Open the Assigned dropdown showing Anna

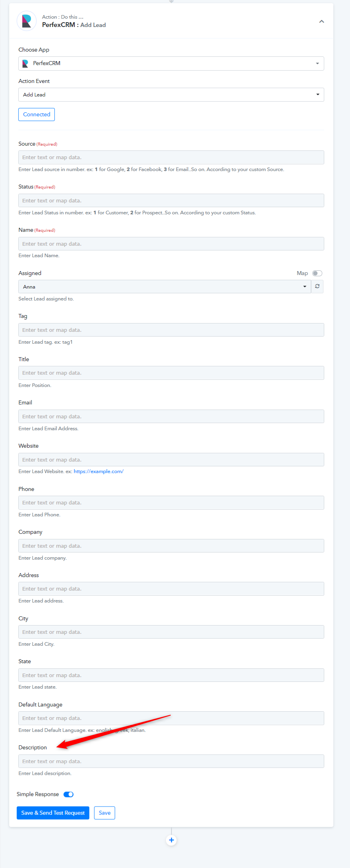tap(165, 287)
